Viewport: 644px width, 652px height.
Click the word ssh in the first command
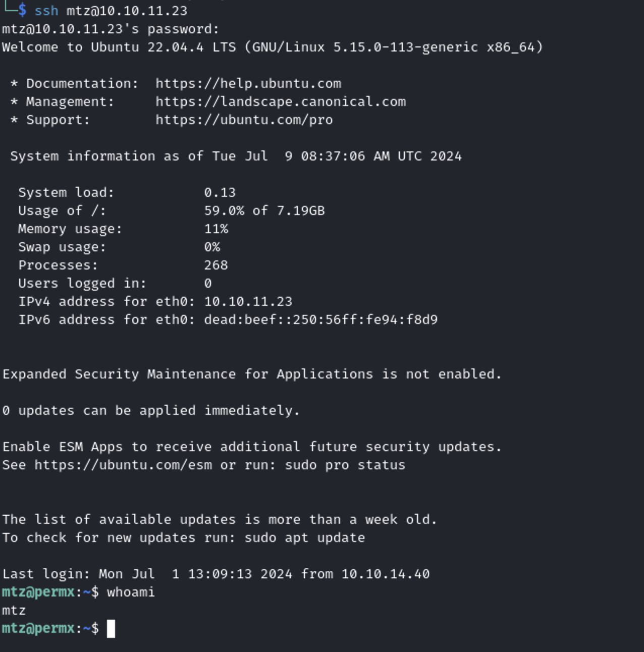[46, 11]
